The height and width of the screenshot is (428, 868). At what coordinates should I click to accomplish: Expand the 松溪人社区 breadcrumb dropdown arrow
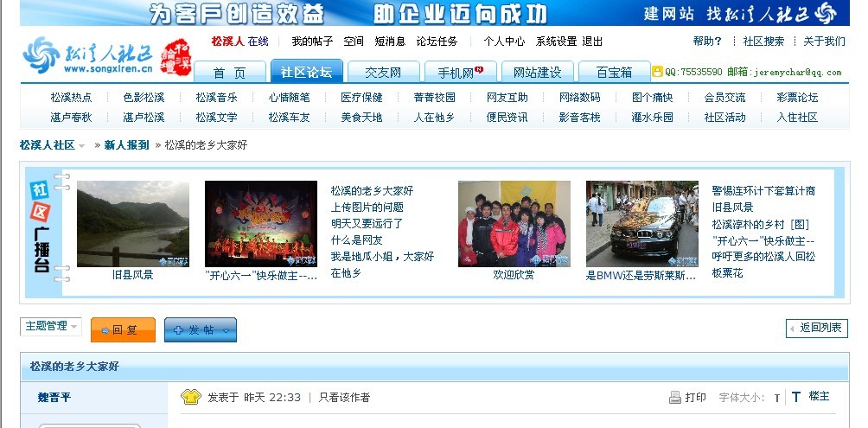tap(82, 145)
